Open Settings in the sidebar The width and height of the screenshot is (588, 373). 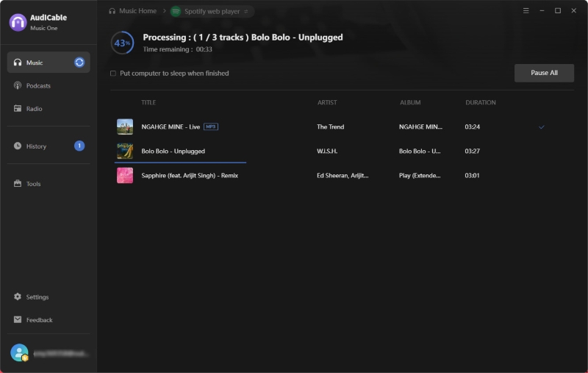[x=49, y=296]
